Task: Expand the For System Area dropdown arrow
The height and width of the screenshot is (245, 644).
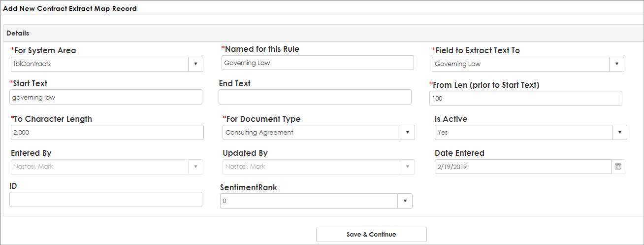Action: click(195, 64)
